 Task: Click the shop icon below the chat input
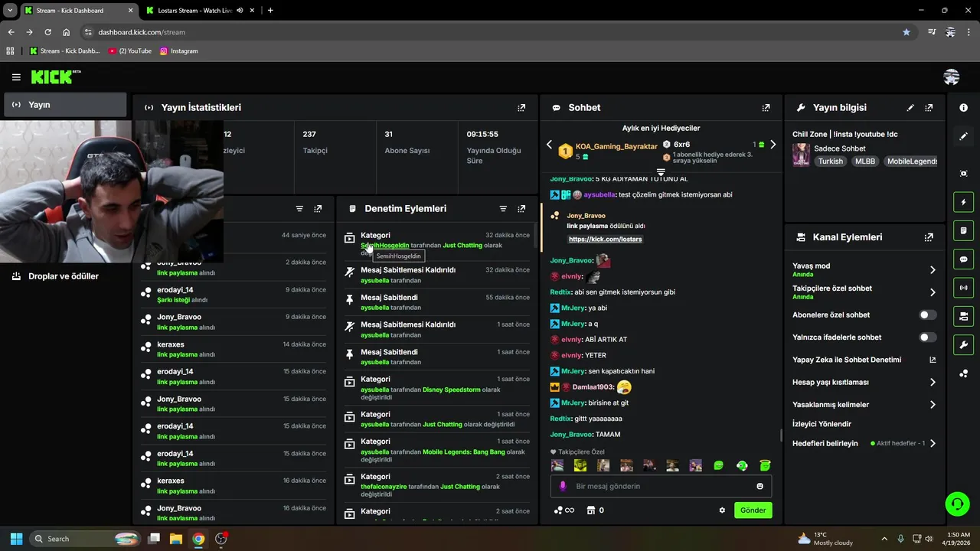click(590, 510)
